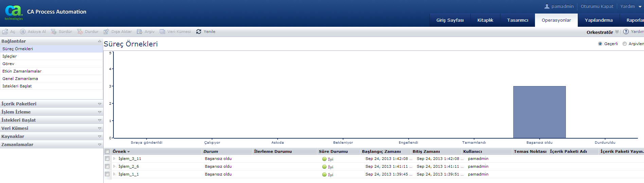
Task: Click the Dışa Aktar export icon
Action: (x=106, y=32)
